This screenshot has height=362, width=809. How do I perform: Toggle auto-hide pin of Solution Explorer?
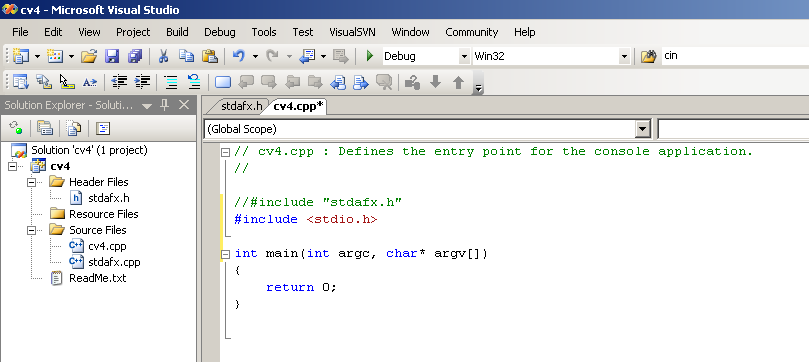165,105
